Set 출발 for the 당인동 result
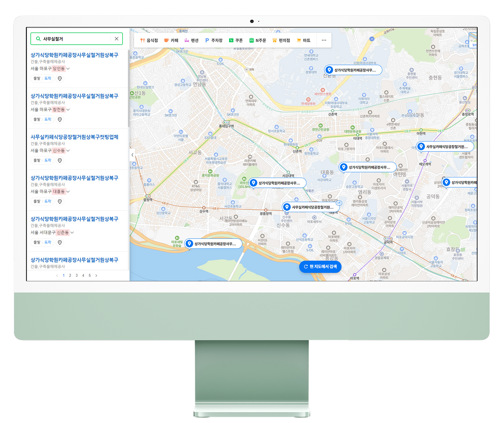The height and width of the screenshot is (423, 504). [x=37, y=78]
